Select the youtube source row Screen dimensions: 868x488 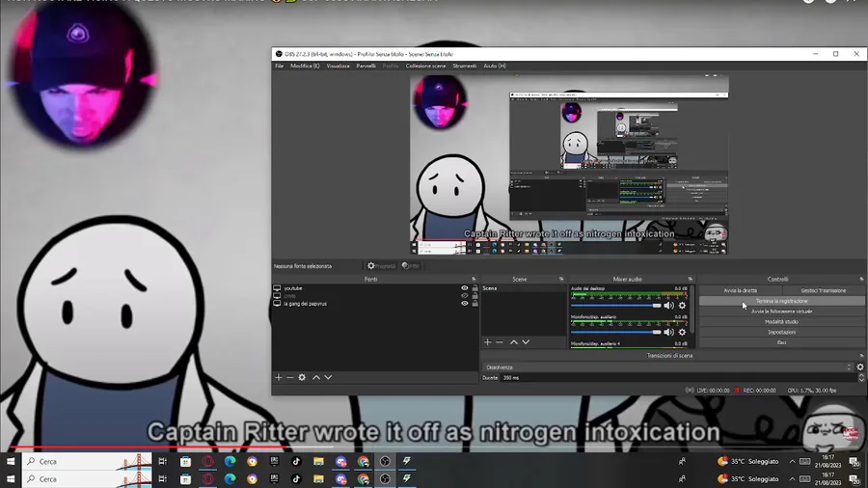point(375,288)
